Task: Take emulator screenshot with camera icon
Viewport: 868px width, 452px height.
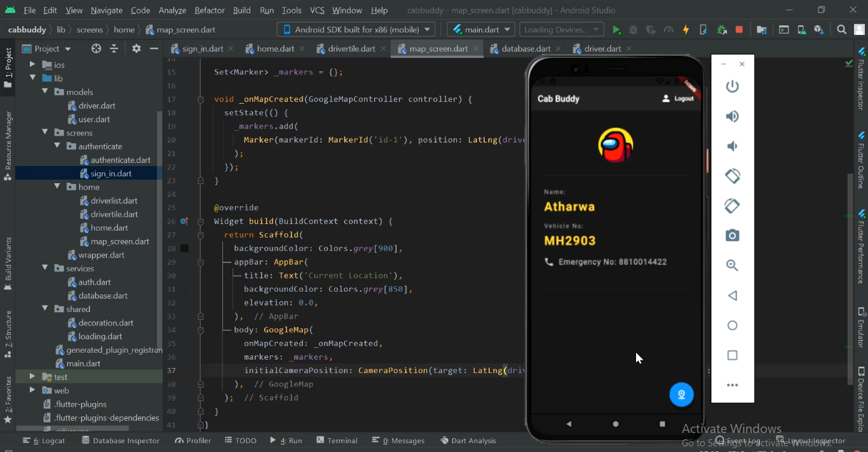Action: (733, 236)
